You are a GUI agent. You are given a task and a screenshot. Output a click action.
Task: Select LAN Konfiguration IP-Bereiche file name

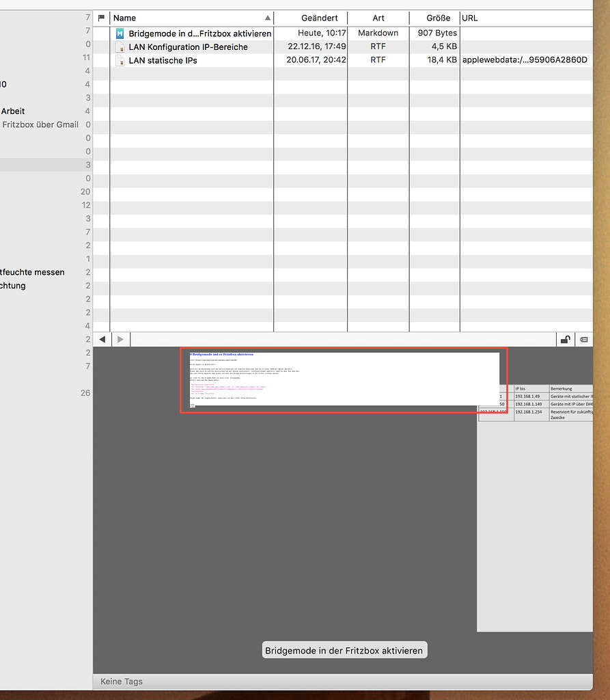(x=188, y=47)
